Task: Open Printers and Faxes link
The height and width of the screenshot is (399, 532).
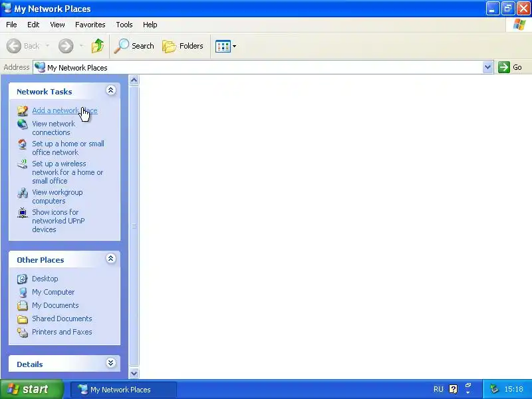Action: click(x=62, y=331)
